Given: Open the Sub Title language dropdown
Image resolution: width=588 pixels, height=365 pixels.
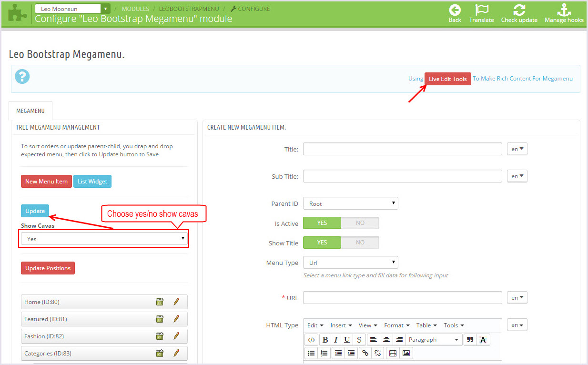Looking at the screenshot, I should pyautogui.click(x=517, y=176).
